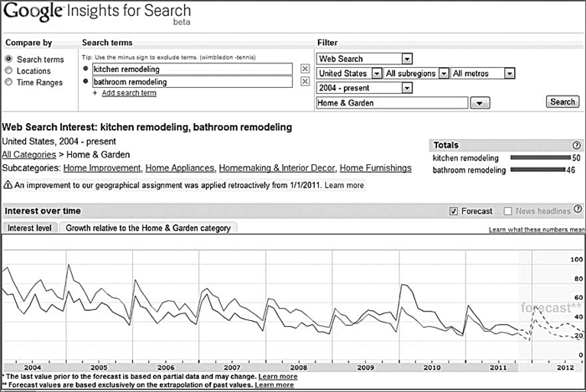The height and width of the screenshot is (392, 586).
Task: Switch to Growth relative to category tab
Action: [148, 228]
